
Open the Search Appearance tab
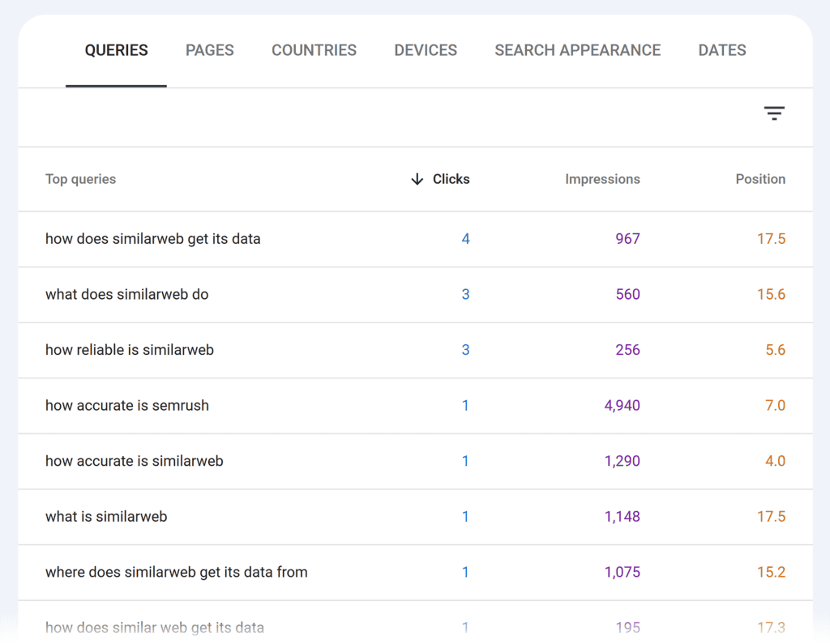(x=577, y=50)
